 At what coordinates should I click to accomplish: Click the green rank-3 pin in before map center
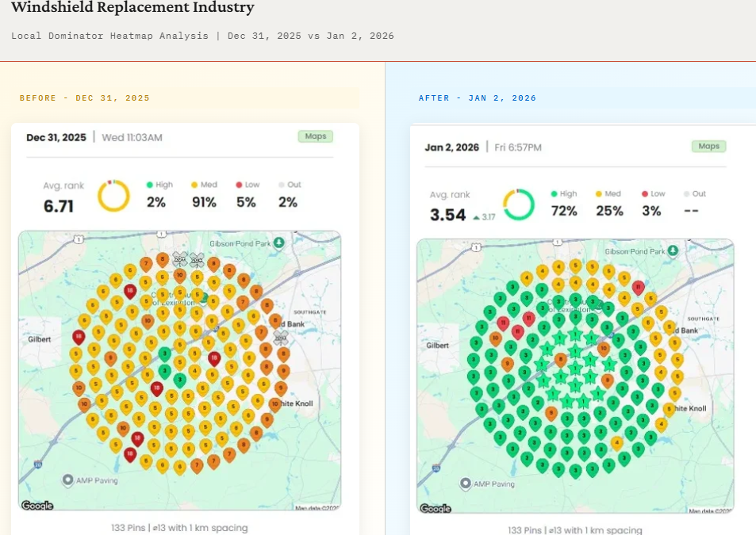pos(164,353)
